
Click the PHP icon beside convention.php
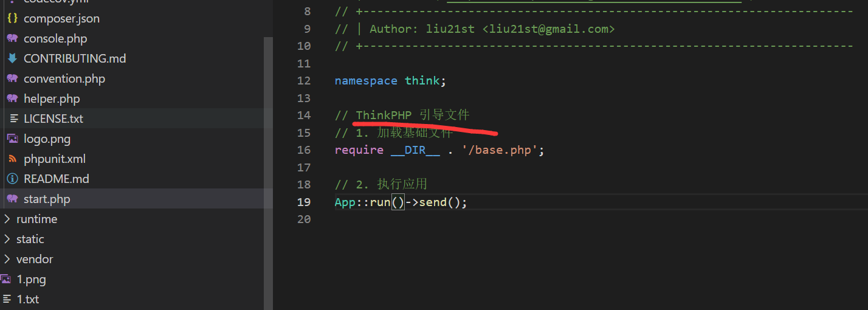[x=12, y=78]
